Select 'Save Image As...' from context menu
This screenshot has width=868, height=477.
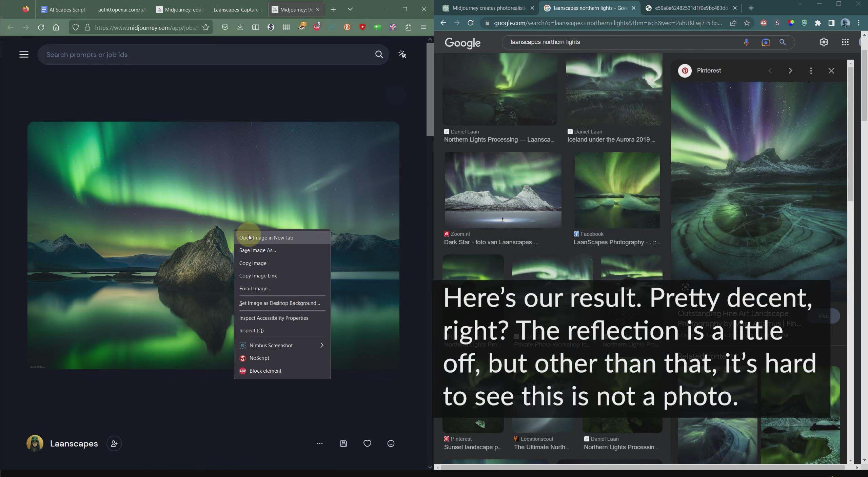257,250
